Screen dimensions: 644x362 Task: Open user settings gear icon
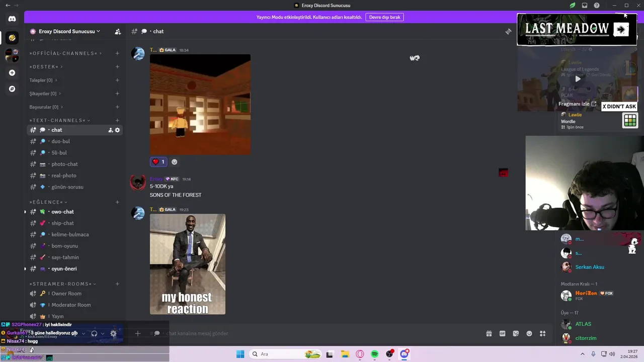point(113,333)
